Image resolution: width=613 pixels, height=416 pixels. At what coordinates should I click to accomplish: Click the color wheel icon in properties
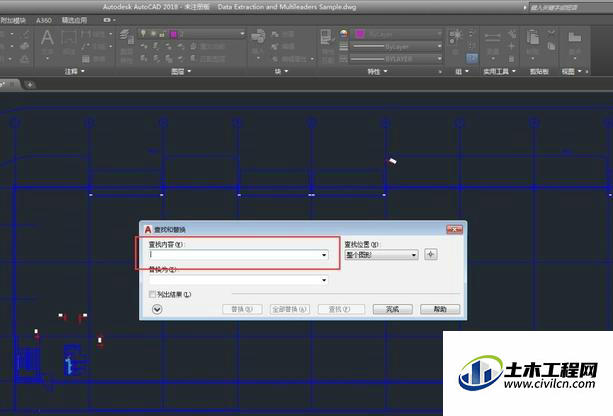[x=344, y=34]
